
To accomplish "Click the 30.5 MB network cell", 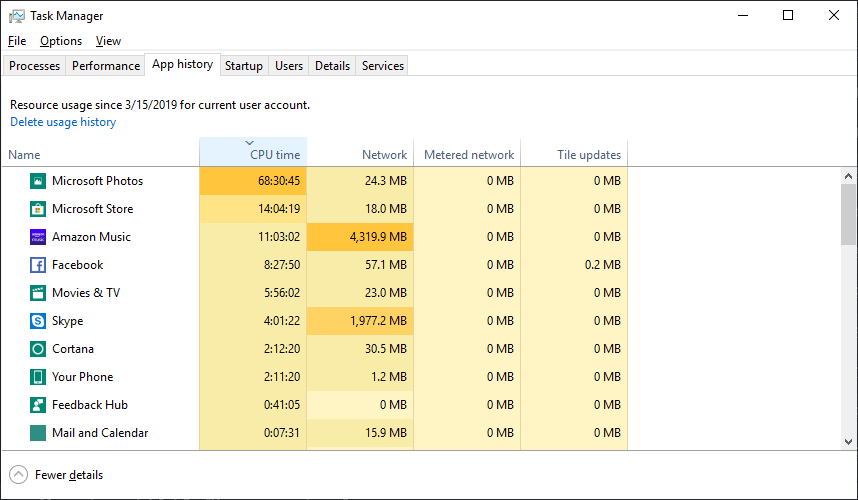I will [360, 348].
